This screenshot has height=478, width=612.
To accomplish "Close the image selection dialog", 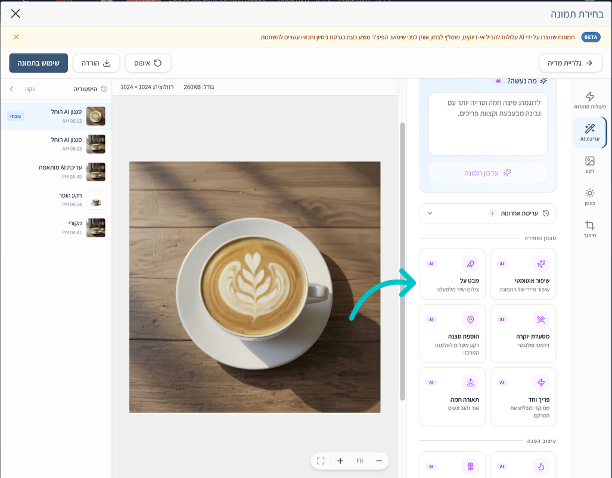I will click(16, 14).
